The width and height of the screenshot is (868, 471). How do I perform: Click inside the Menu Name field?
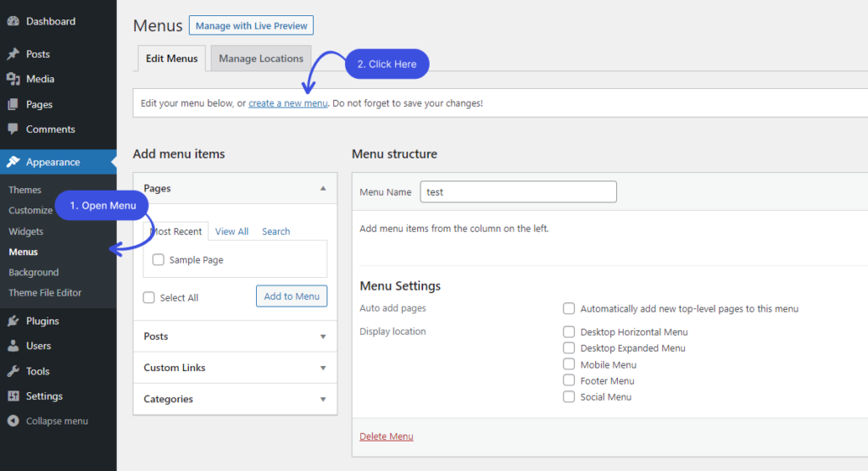(x=518, y=191)
